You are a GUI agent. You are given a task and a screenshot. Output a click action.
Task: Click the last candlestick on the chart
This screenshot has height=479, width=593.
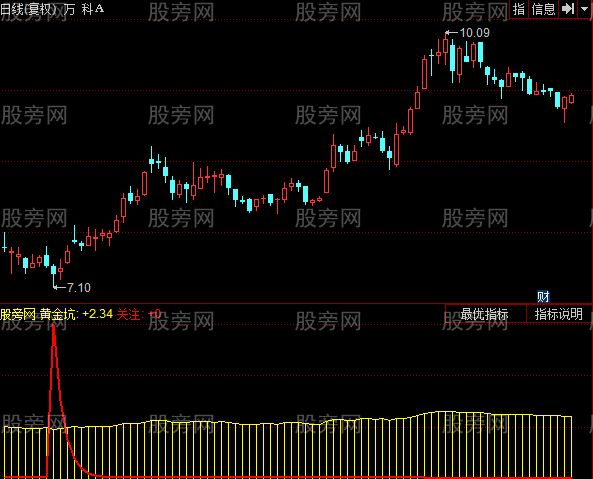pos(571,98)
